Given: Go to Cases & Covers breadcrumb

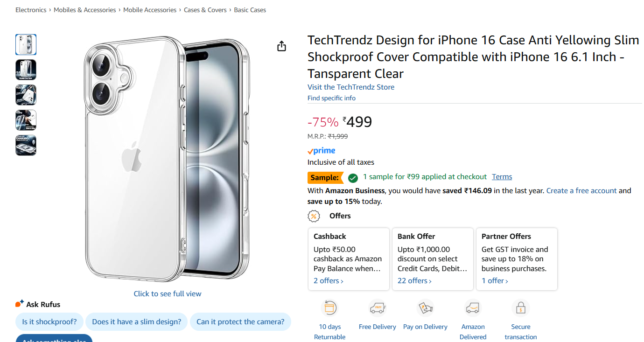Looking at the screenshot, I should click(205, 10).
